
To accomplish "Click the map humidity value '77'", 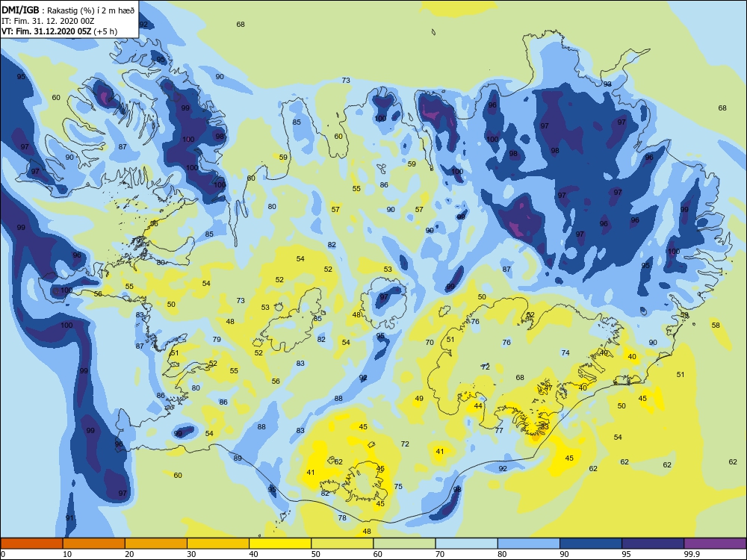I will 499,431.
